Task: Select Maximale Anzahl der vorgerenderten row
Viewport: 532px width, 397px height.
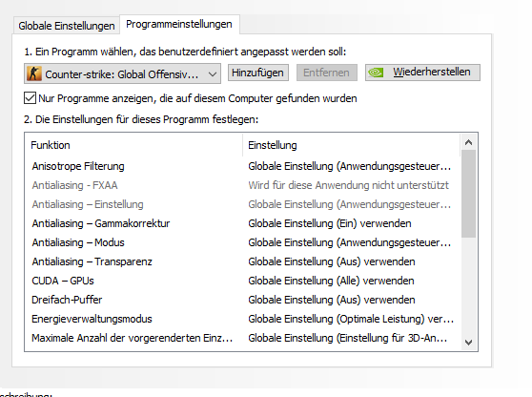Action: [x=242, y=338]
